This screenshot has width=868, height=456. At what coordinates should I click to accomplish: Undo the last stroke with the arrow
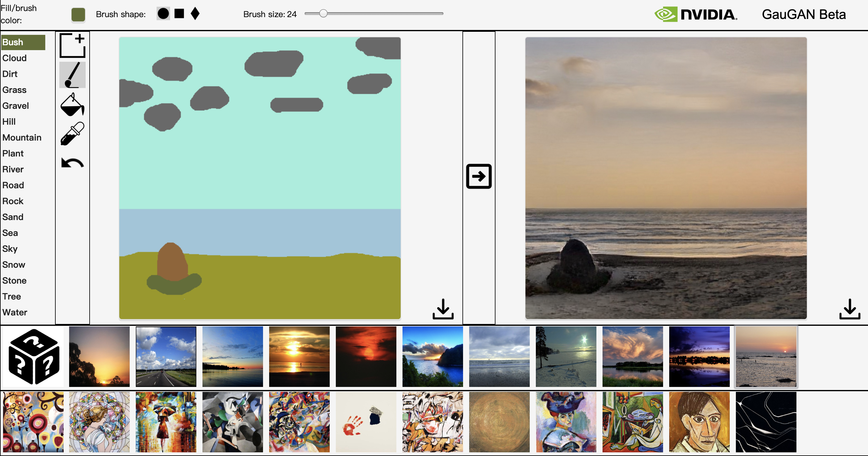(x=72, y=163)
